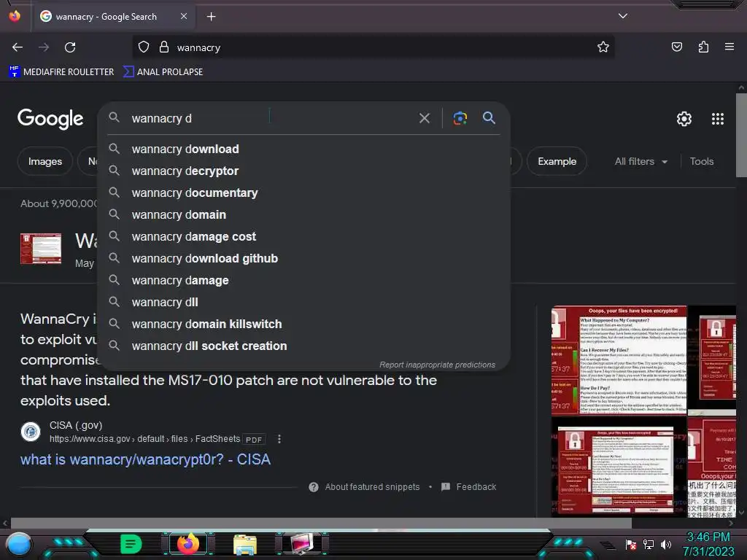Screen dimensions: 747x560
Task: Open the monitor app in taskbar
Action: (303, 544)
